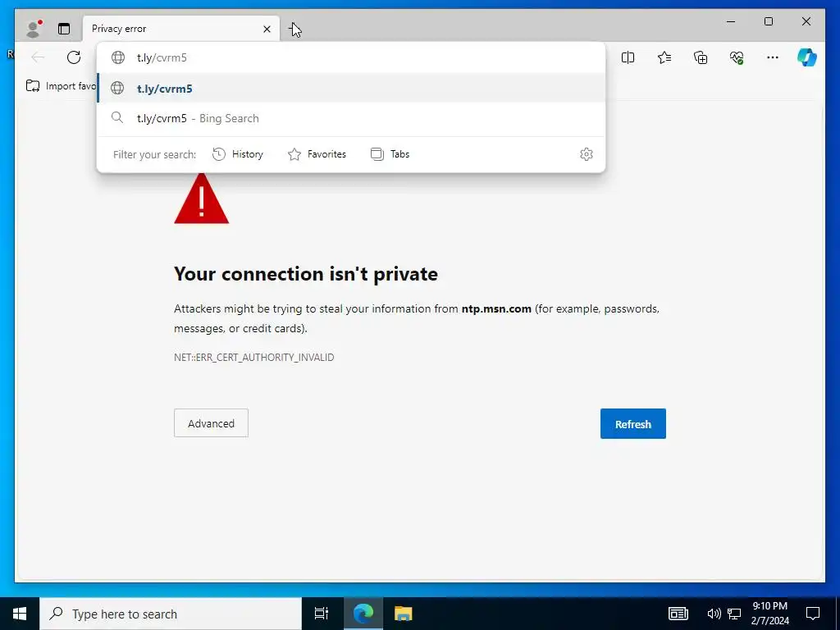This screenshot has width=840, height=630.
Task: Select the Privacy error tab
Action: [x=181, y=29]
